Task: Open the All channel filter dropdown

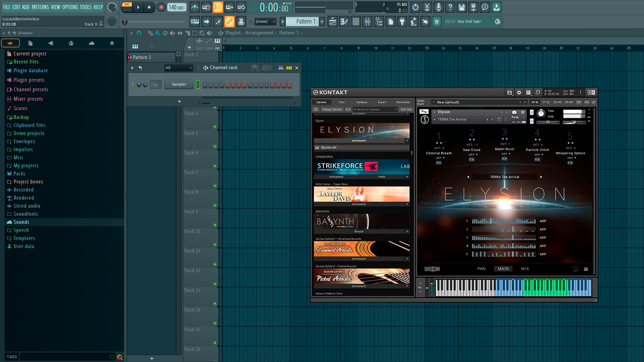Action: pyautogui.click(x=178, y=68)
